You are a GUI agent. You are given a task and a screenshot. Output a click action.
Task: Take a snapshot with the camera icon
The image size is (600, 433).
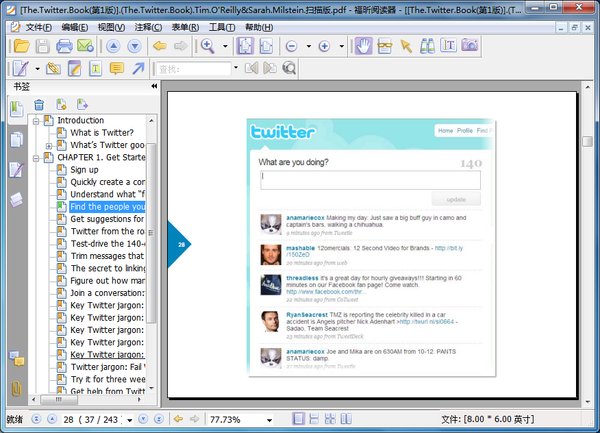[x=470, y=45]
